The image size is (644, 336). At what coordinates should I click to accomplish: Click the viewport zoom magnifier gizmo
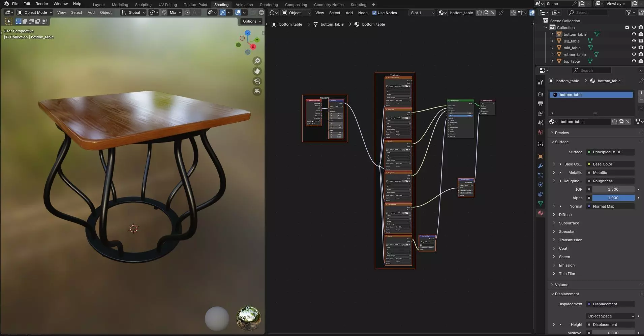click(257, 61)
